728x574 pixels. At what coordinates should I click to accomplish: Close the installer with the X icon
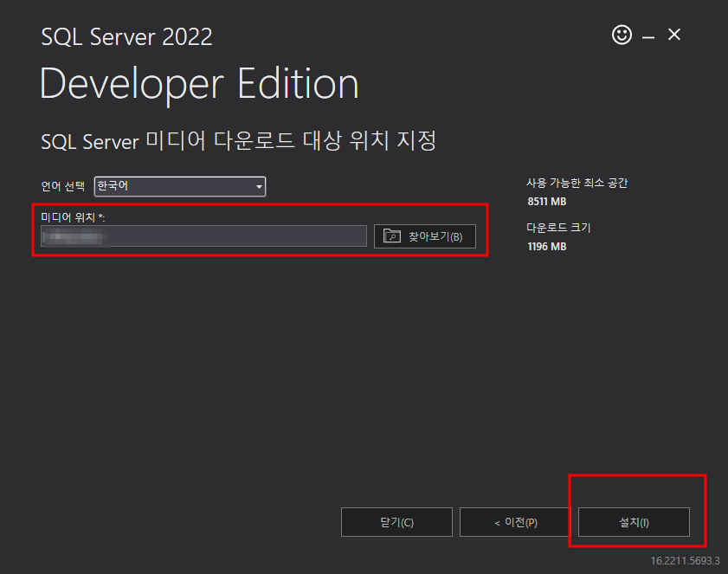(674, 35)
